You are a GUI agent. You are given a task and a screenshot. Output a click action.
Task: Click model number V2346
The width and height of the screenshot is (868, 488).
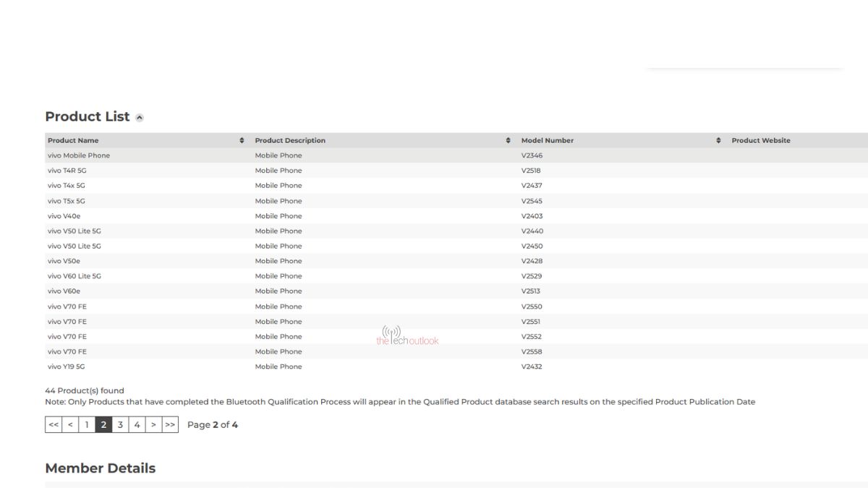[x=532, y=155]
